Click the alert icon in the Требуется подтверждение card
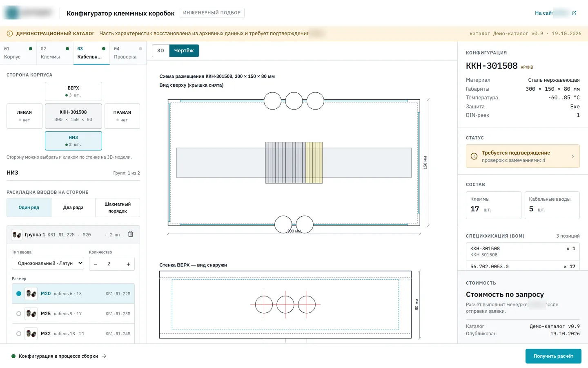Image resolution: width=588 pixels, height=368 pixels. click(474, 156)
